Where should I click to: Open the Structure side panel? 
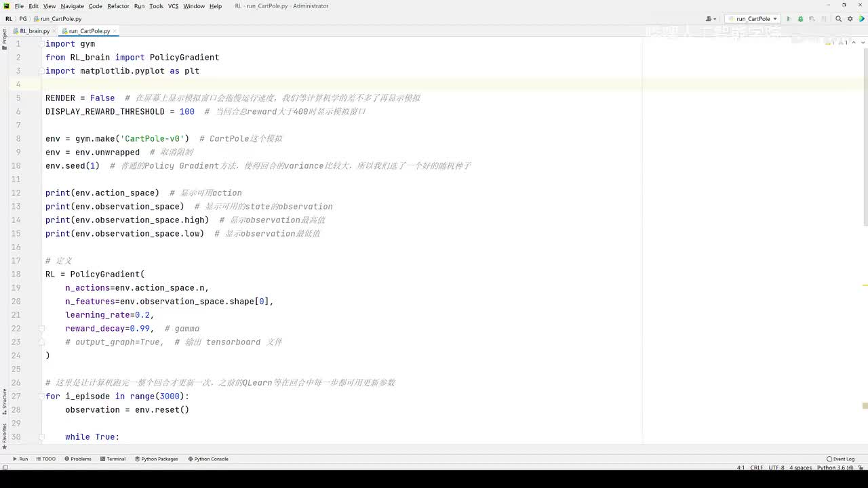click(x=4, y=401)
